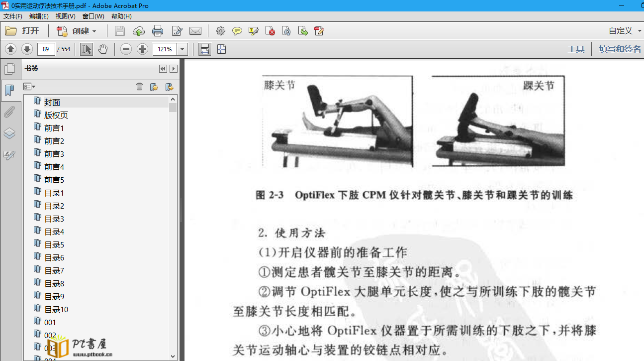
Task: Click the bookmarks scrollbar thumb
Action: [173, 108]
